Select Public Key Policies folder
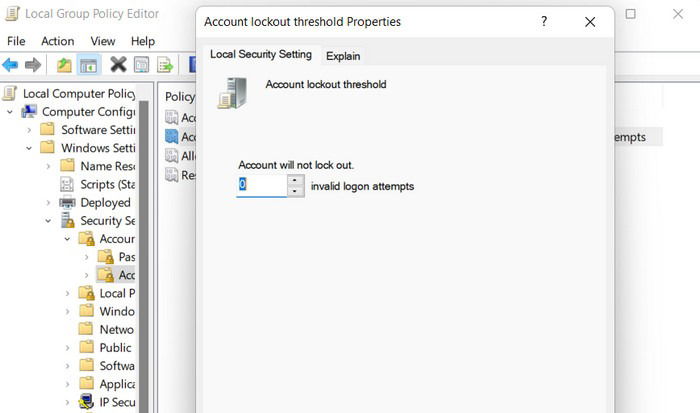Screen dimensions: 700x413 (115, 347)
